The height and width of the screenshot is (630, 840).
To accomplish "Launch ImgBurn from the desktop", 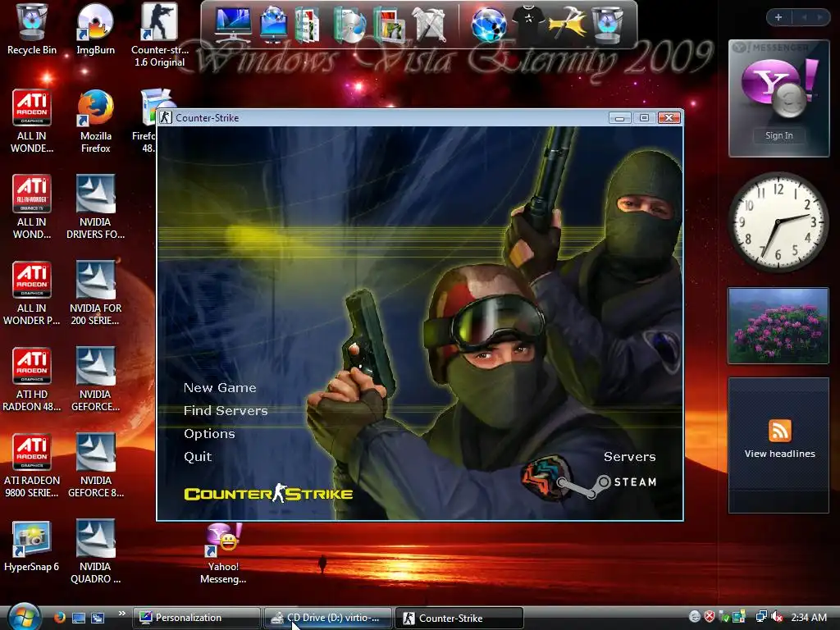I will pos(95,30).
